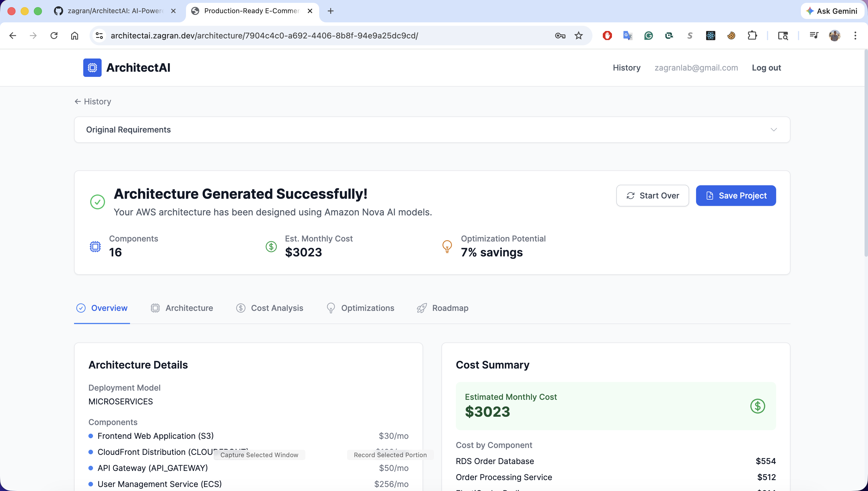Open the Extensions puzzle icon

[752, 36]
